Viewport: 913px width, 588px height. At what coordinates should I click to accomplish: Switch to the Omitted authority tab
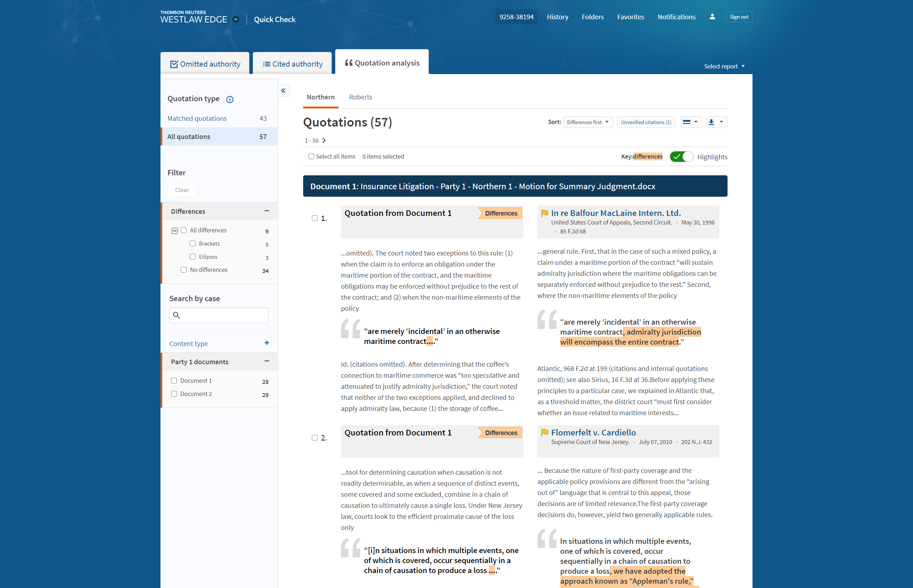[205, 64]
